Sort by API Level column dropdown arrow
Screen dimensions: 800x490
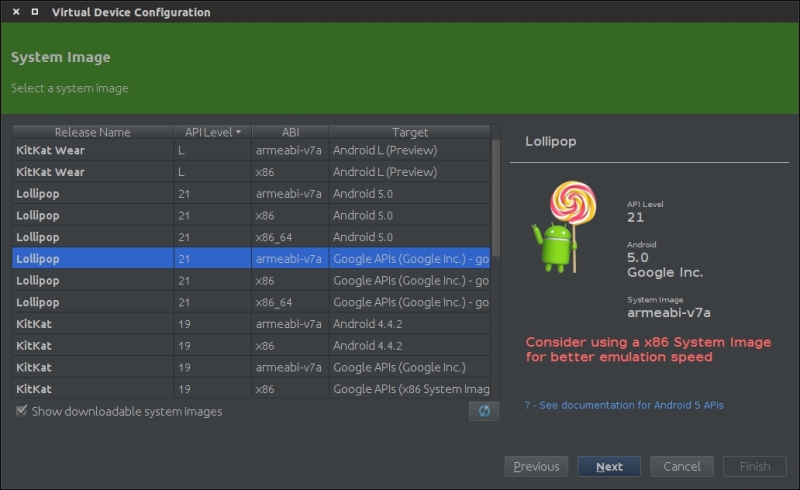click(x=238, y=132)
